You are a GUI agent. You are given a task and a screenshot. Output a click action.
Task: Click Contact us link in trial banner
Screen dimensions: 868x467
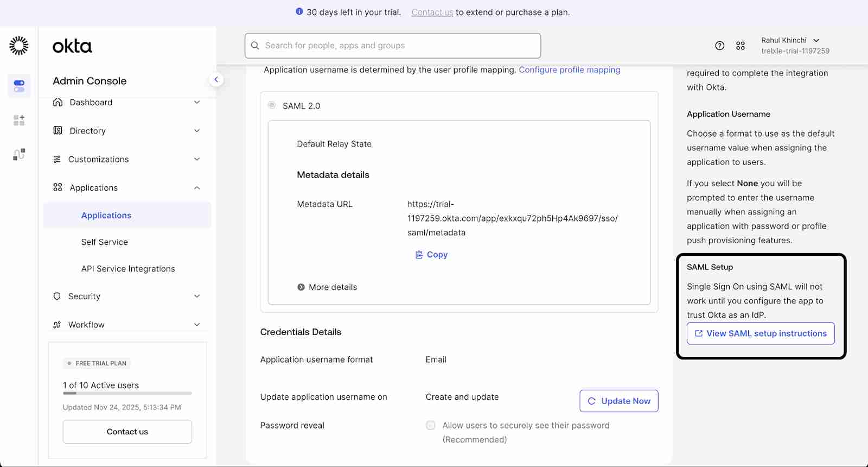click(x=432, y=12)
